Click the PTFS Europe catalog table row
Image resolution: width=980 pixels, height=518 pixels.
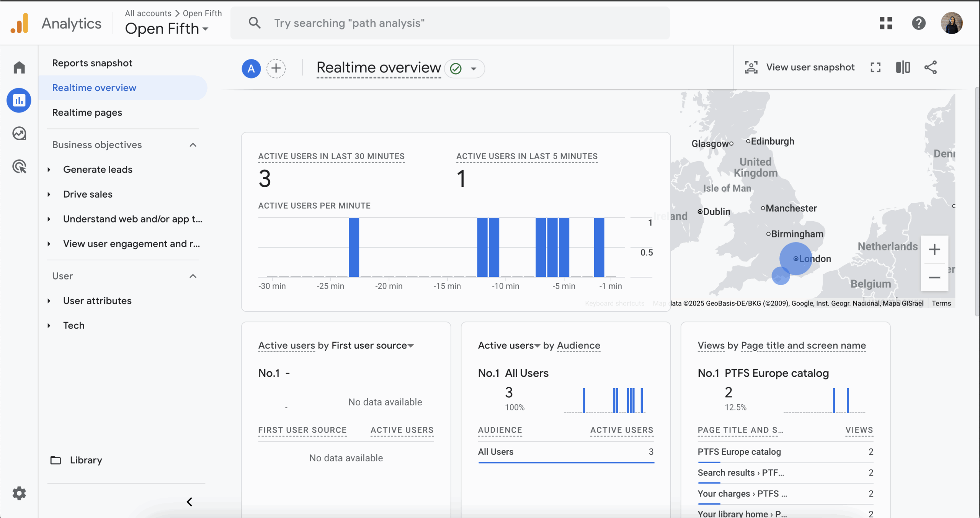[786, 452]
